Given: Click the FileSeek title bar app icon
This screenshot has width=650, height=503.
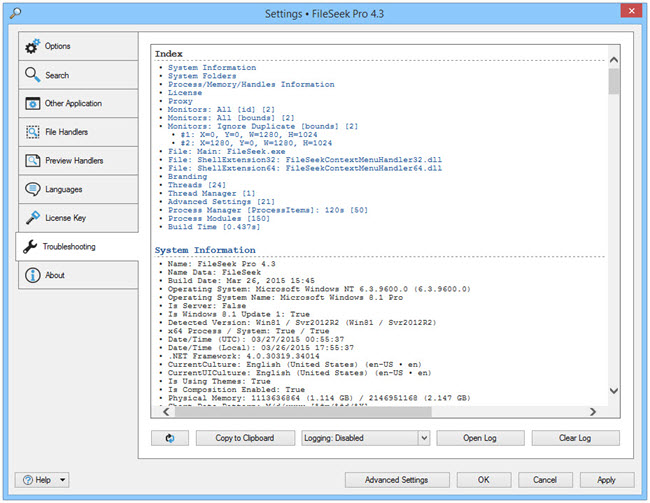Looking at the screenshot, I should click(x=15, y=13).
